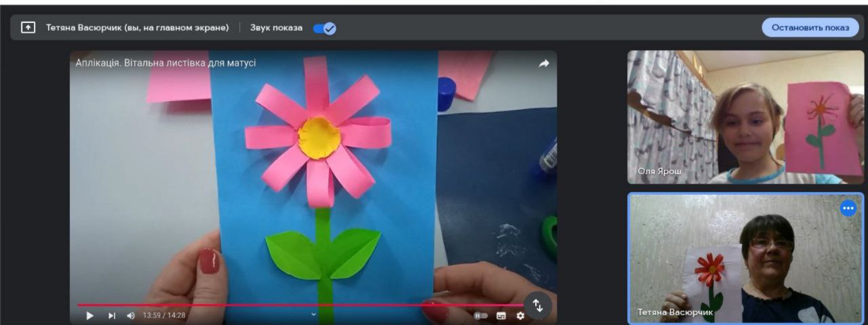This screenshot has height=325, width=868.
Task: Open the video title Аплікація. Вітальна листівка для матусі
Action: click(x=166, y=63)
